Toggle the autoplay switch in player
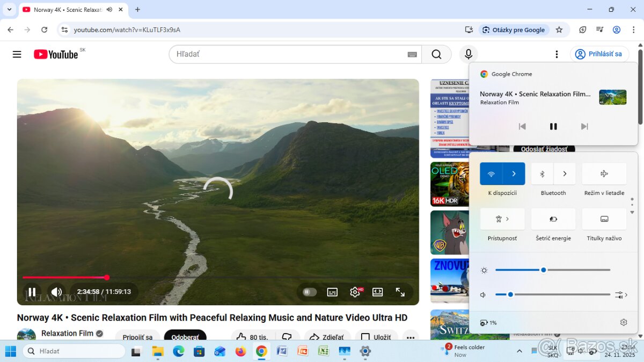Viewport: 644px width, 362px height. [309, 292]
